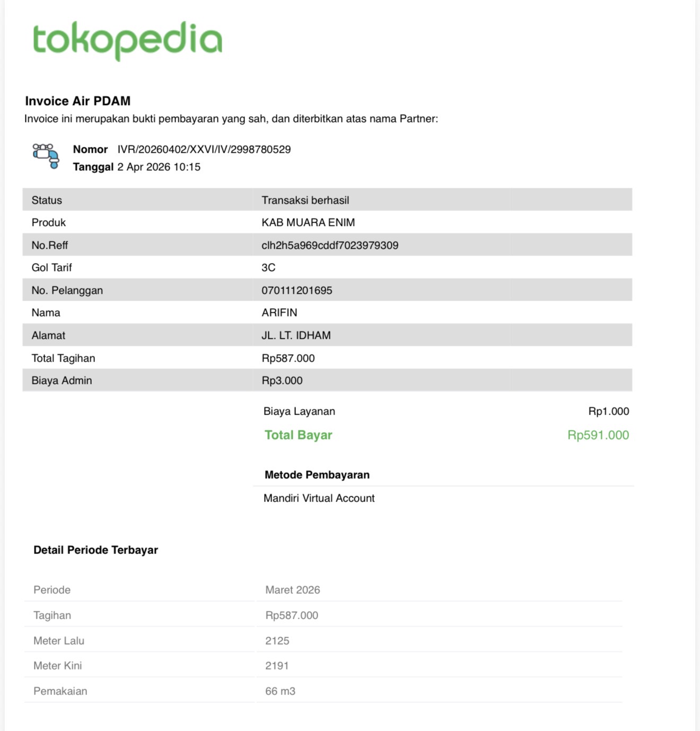Click the Total Tagihan amount Rp587.000
The height and width of the screenshot is (731, 700).
click(288, 358)
